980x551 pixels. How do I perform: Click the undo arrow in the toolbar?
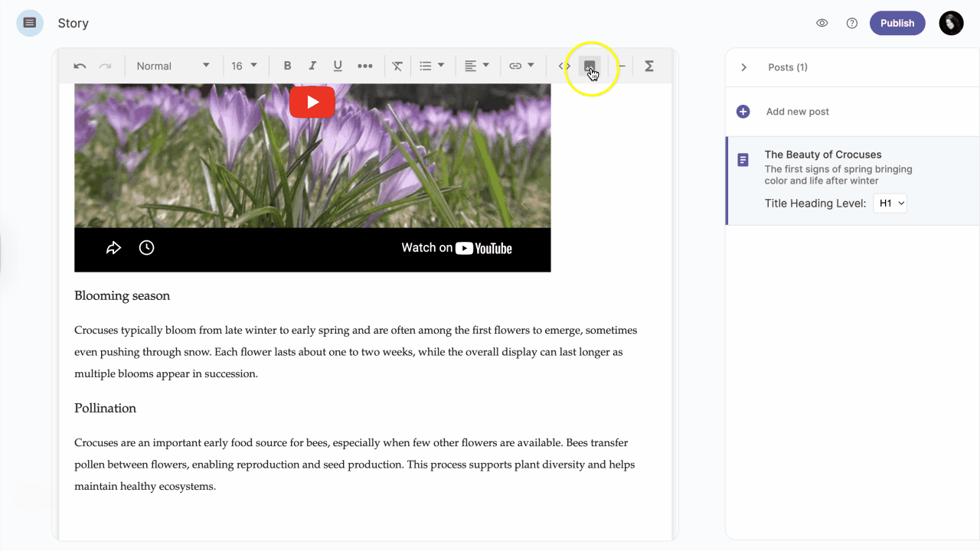click(80, 66)
